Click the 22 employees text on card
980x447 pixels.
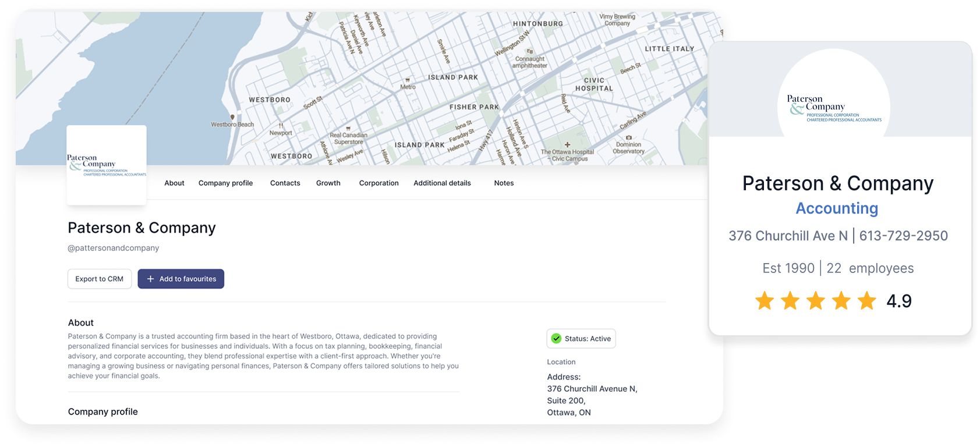click(x=870, y=268)
